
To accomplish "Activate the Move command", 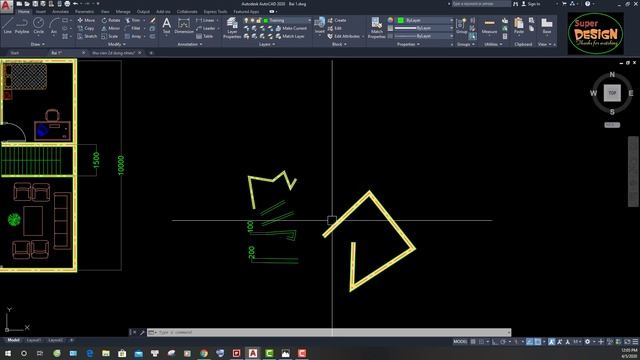I will [x=86, y=20].
